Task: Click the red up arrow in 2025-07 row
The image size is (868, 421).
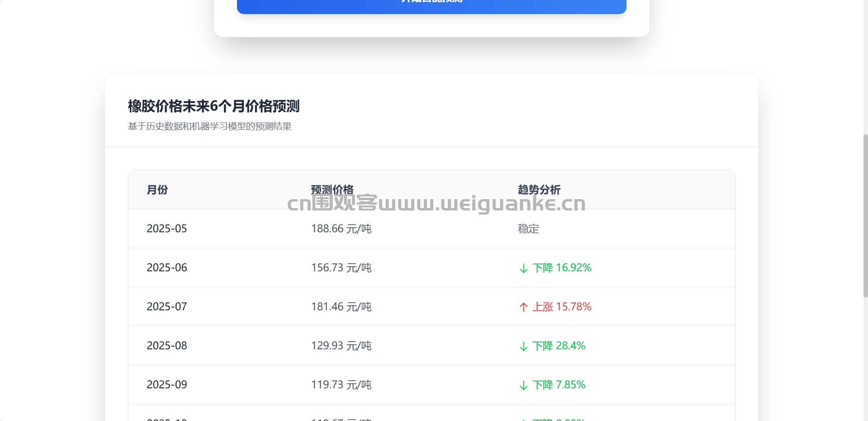Action: point(523,307)
